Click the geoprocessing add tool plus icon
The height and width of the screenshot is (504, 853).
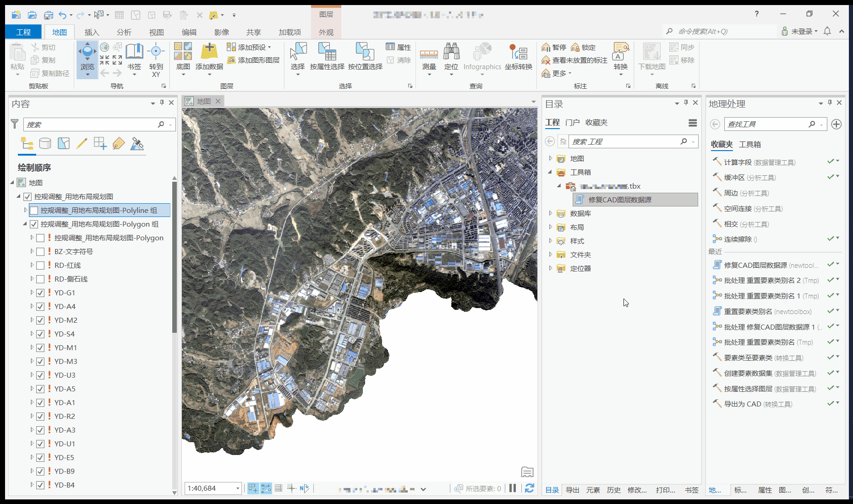pos(837,124)
